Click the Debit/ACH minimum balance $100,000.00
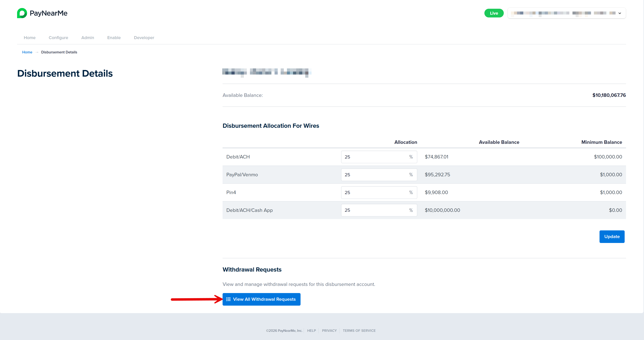Screen dimensions: 644x340 pos(608,157)
